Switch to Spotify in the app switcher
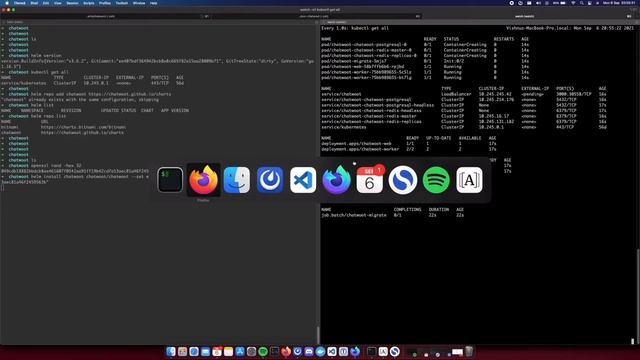Screen dimensions: 640x360 pos(436,180)
